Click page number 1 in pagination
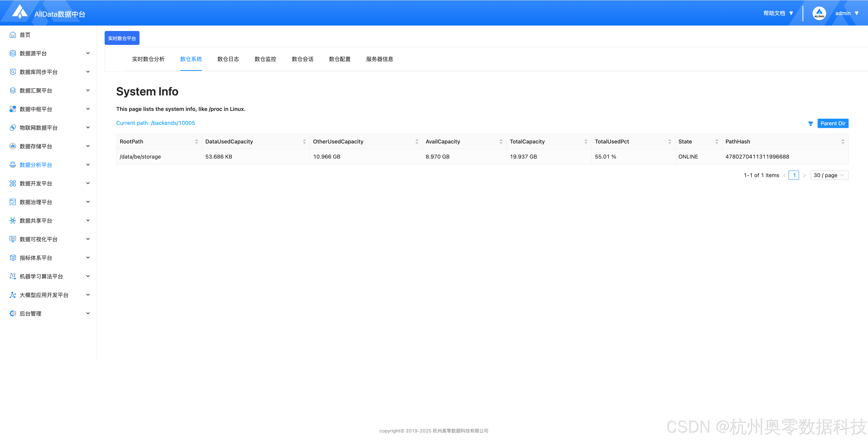The height and width of the screenshot is (441, 868). (794, 175)
